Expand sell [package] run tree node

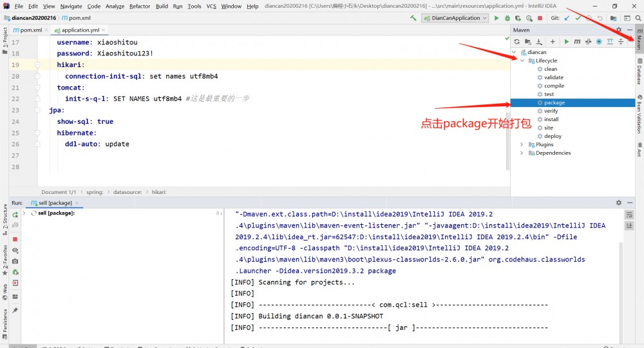tap(24, 213)
